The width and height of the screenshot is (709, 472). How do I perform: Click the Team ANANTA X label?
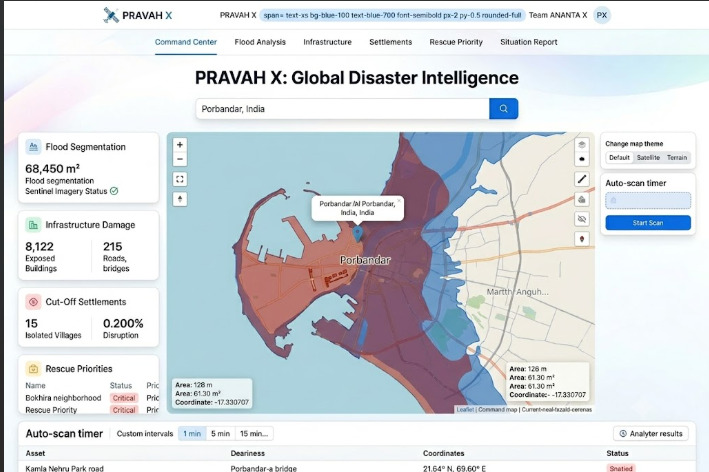pos(558,15)
